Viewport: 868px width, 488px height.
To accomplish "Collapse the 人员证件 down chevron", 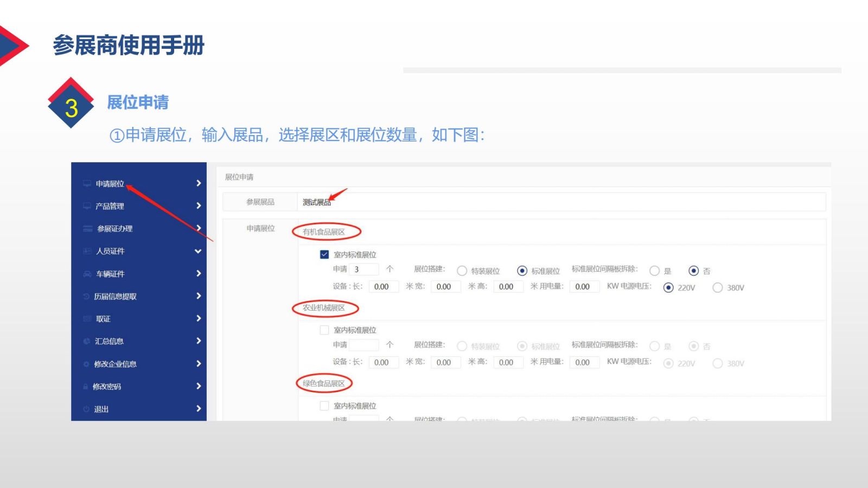I will pyautogui.click(x=198, y=251).
